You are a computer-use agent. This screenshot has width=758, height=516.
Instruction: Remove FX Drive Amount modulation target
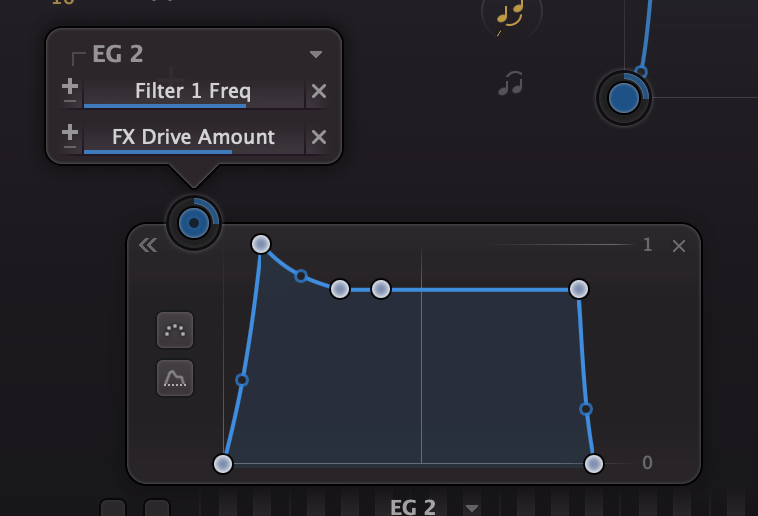click(x=319, y=137)
